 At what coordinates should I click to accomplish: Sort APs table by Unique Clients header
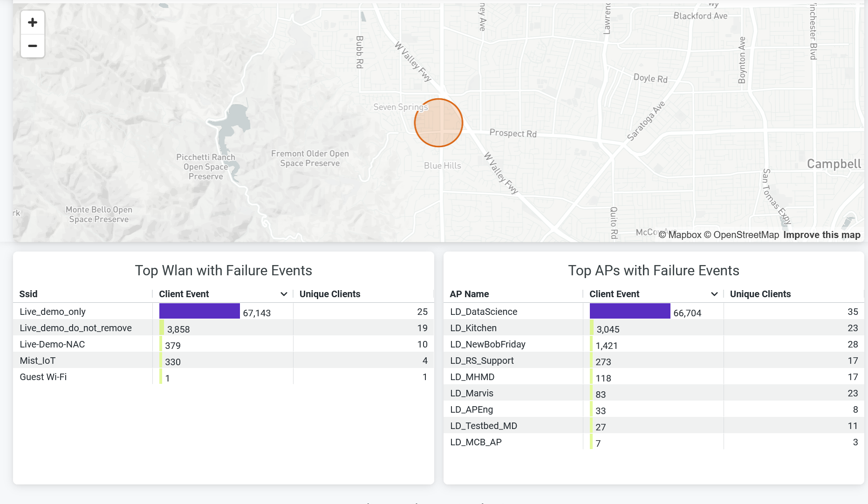(x=760, y=294)
